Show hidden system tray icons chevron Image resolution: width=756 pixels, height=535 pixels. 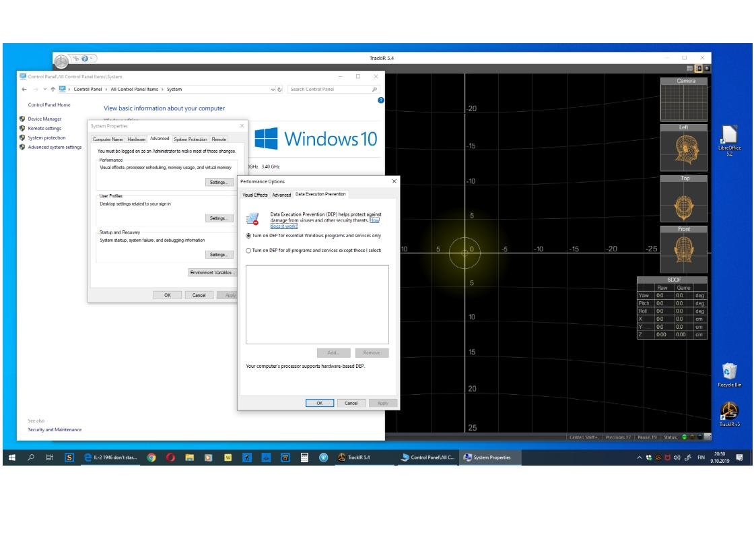[640, 458]
